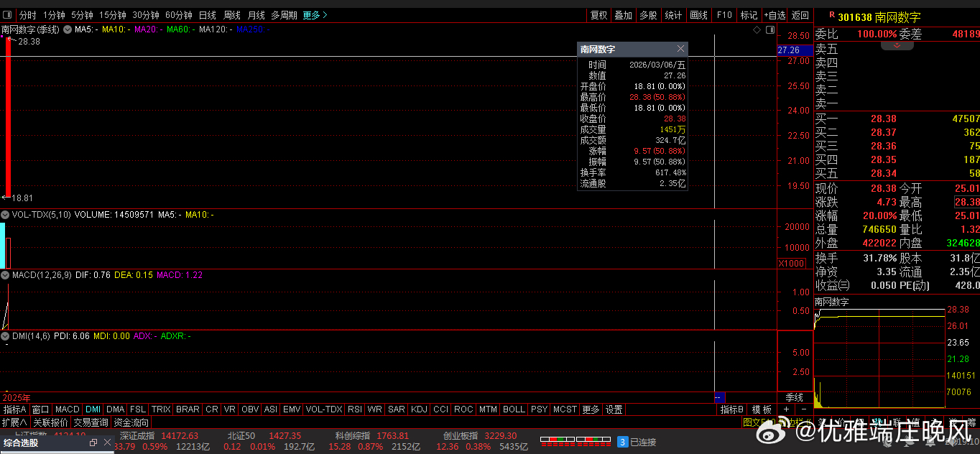
Task: Close the 综合选股 panel
Action: [107, 443]
